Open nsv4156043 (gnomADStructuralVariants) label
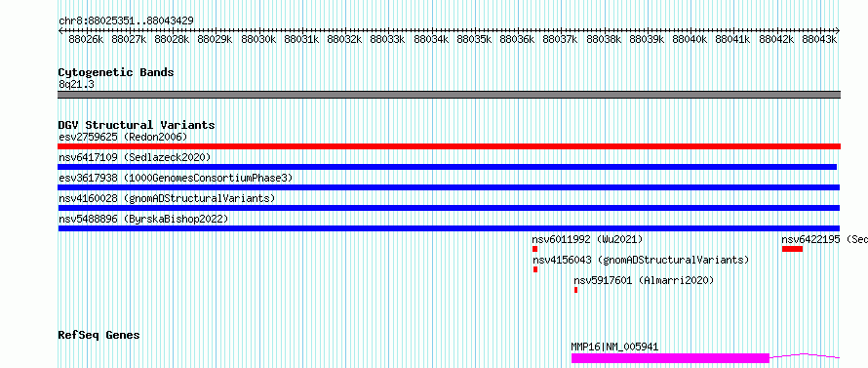 pos(641,260)
